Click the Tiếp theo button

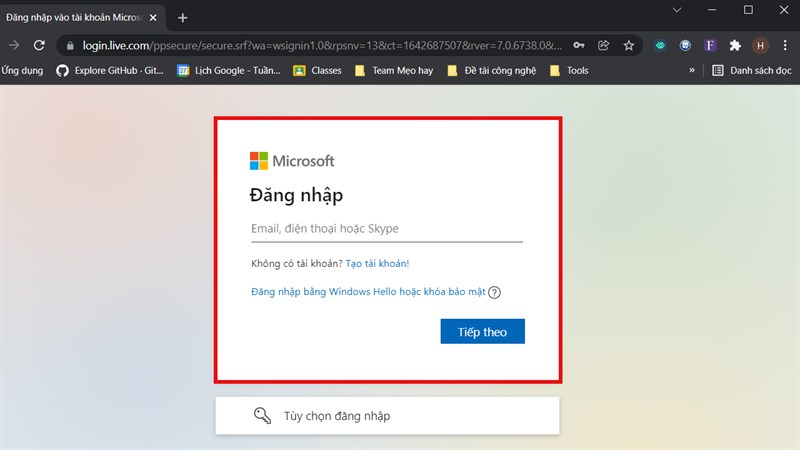pyautogui.click(x=483, y=332)
